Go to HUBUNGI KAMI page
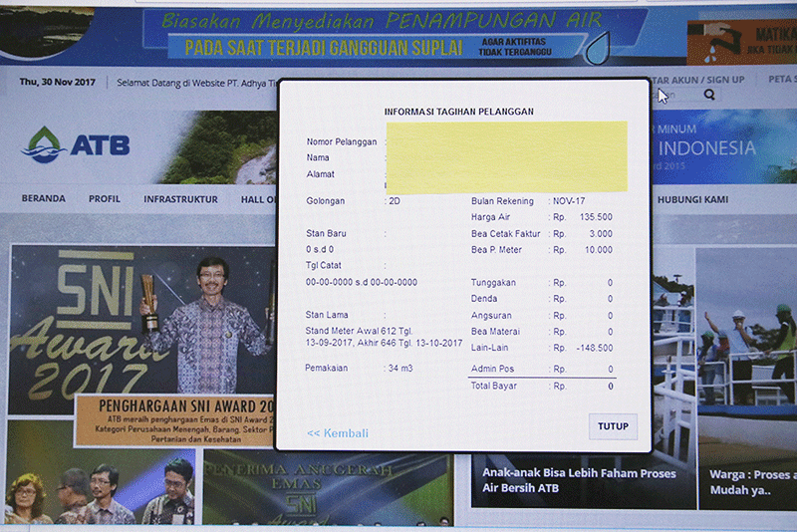This screenshot has height=532, width=797. tap(692, 199)
